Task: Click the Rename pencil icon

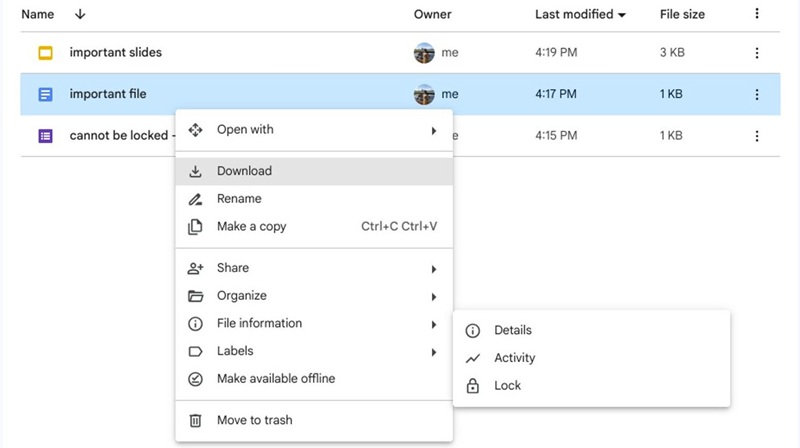Action: point(195,199)
